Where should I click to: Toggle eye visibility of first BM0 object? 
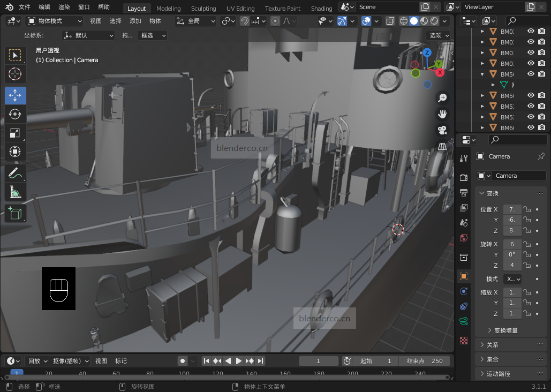pyautogui.click(x=531, y=31)
